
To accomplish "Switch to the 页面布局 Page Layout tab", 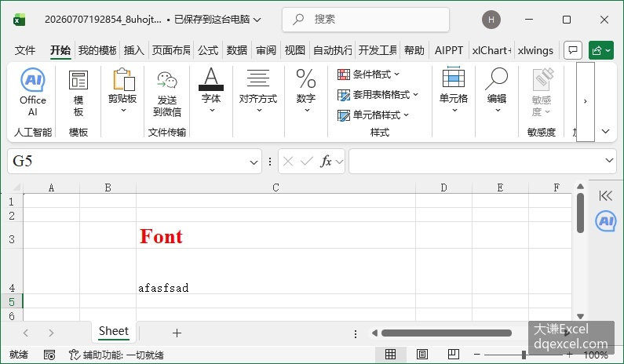I will tap(171, 50).
